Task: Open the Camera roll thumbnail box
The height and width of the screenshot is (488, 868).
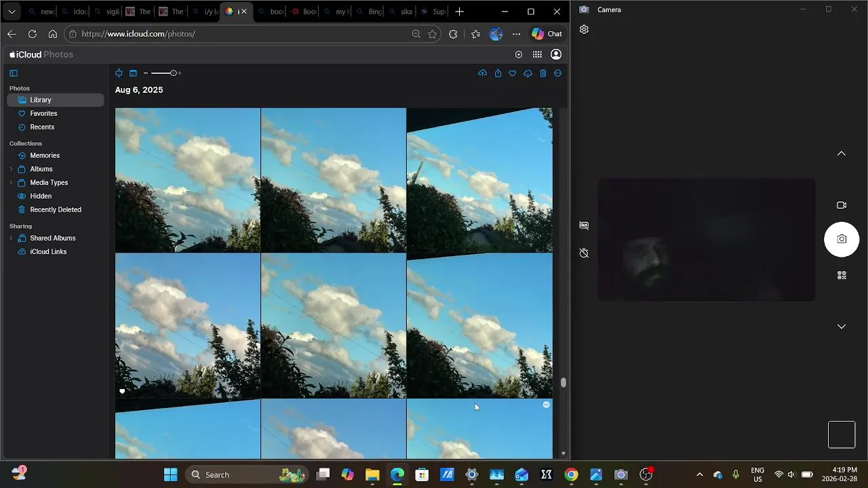Action: (842, 435)
